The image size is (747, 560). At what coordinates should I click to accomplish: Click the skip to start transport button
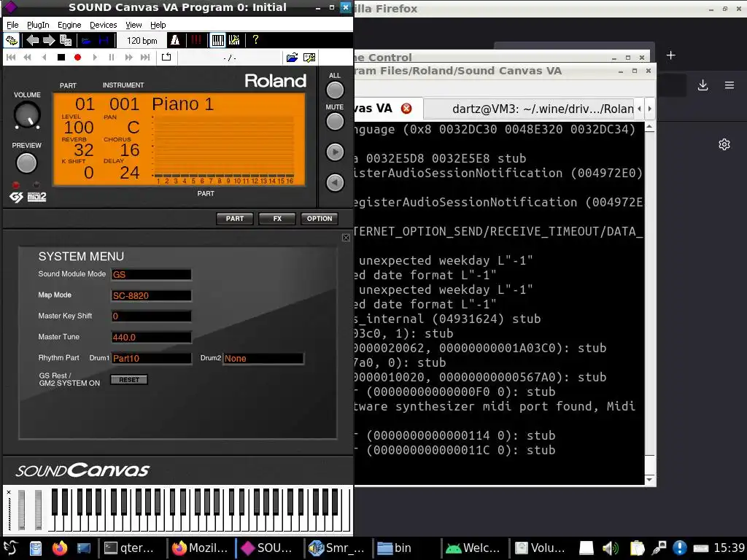(11, 58)
